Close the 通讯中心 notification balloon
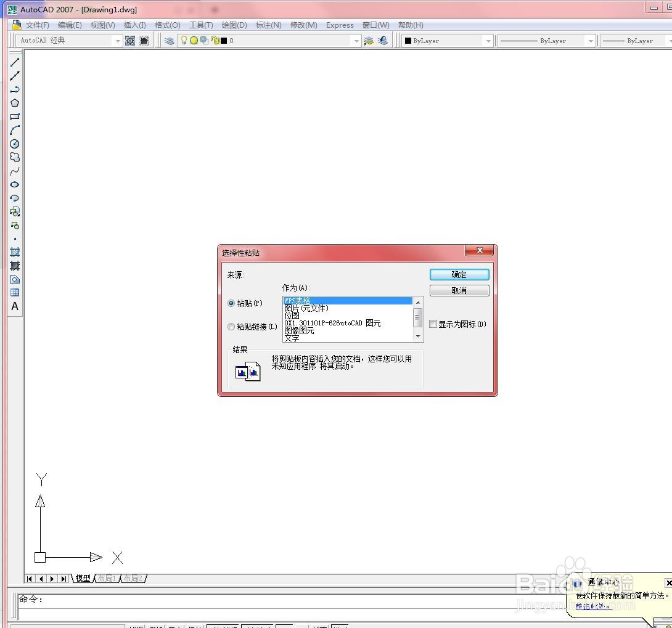This screenshot has width=672, height=628. (x=668, y=583)
